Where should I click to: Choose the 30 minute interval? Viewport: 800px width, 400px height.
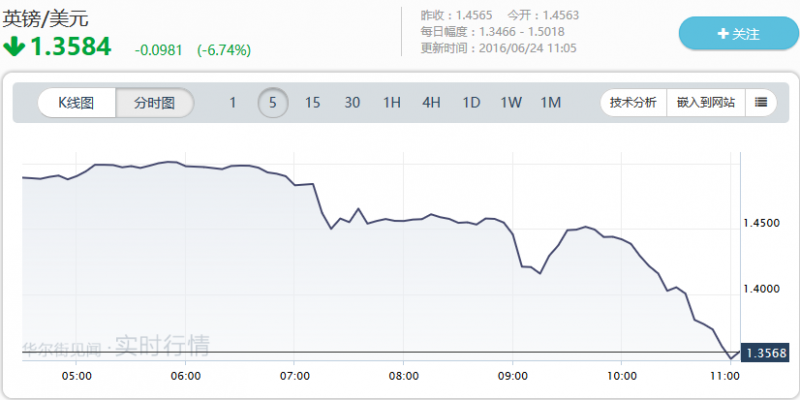(x=352, y=103)
